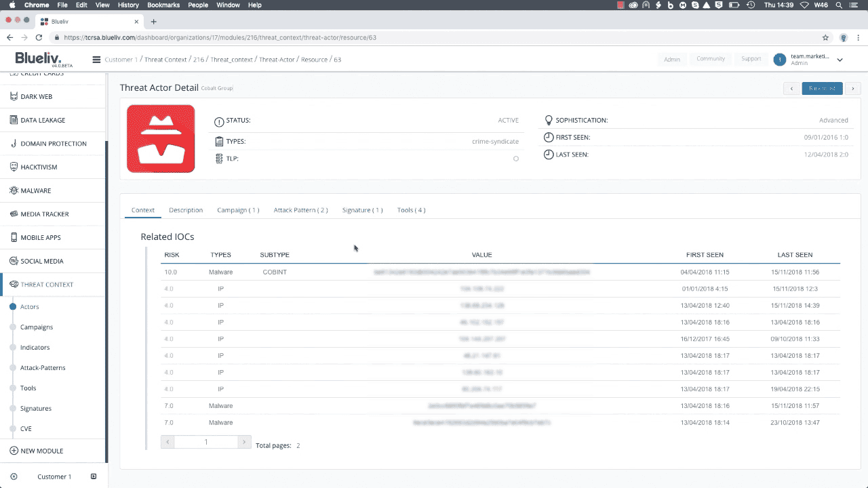Click the blue button between the arrows

[x=822, y=88]
